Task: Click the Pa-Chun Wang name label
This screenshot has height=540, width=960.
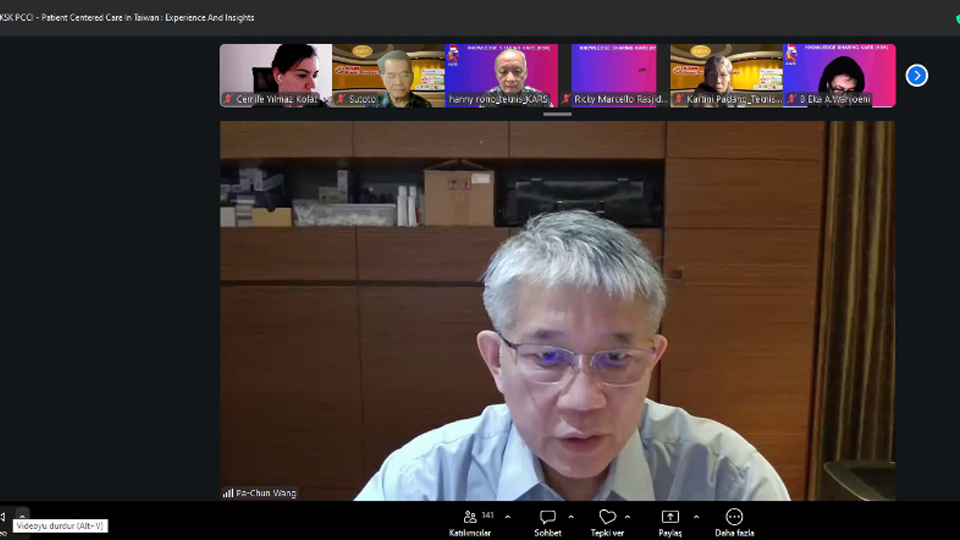Action: coord(266,493)
